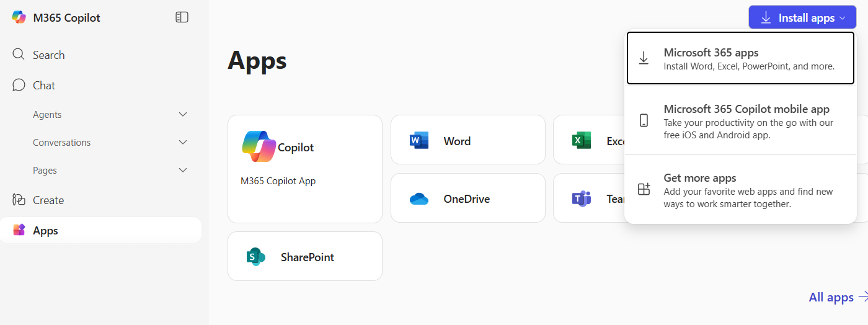Choose Get more apps from the menu
Screen dimensions: 868x325
(740, 190)
